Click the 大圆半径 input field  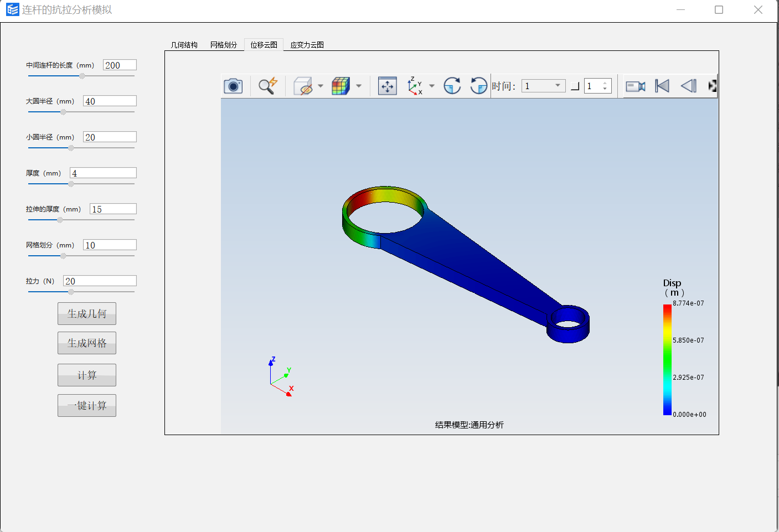tap(110, 101)
